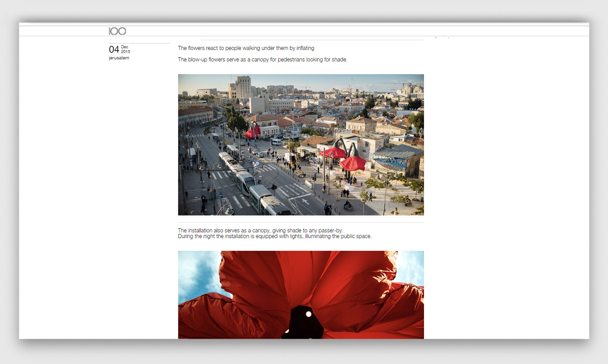
Task: Click the 2015 year label
Action: (x=125, y=52)
